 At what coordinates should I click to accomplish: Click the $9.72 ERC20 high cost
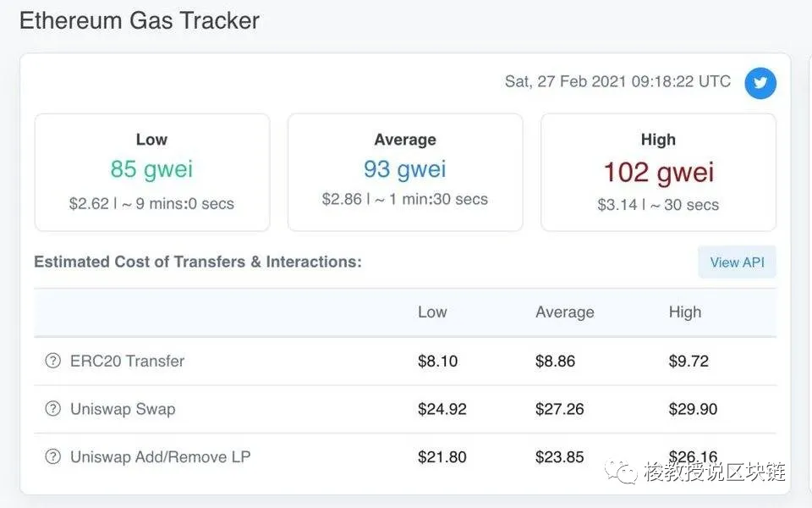tap(689, 361)
